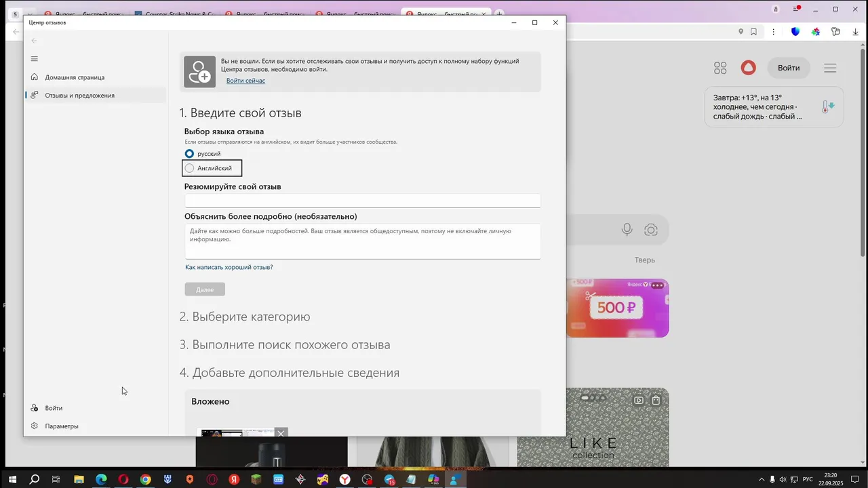Open Windows Start menu

(x=12, y=479)
